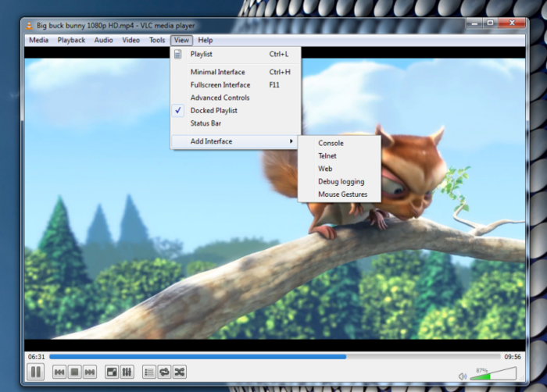Skip to previous media track
The width and height of the screenshot is (547, 392).
[x=59, y=372]
